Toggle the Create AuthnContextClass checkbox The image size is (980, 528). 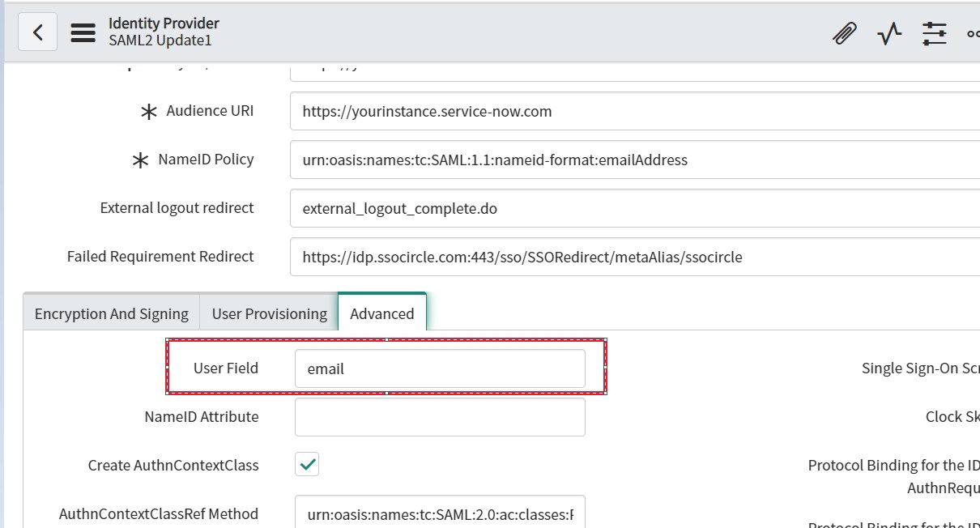308,464
